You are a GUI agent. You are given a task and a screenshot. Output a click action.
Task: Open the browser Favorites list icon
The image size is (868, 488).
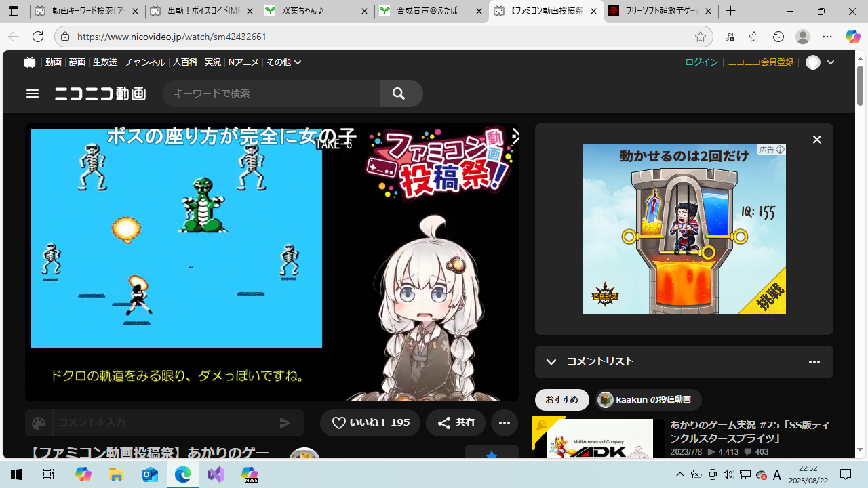pyautogui.click(x=754, y=37)
